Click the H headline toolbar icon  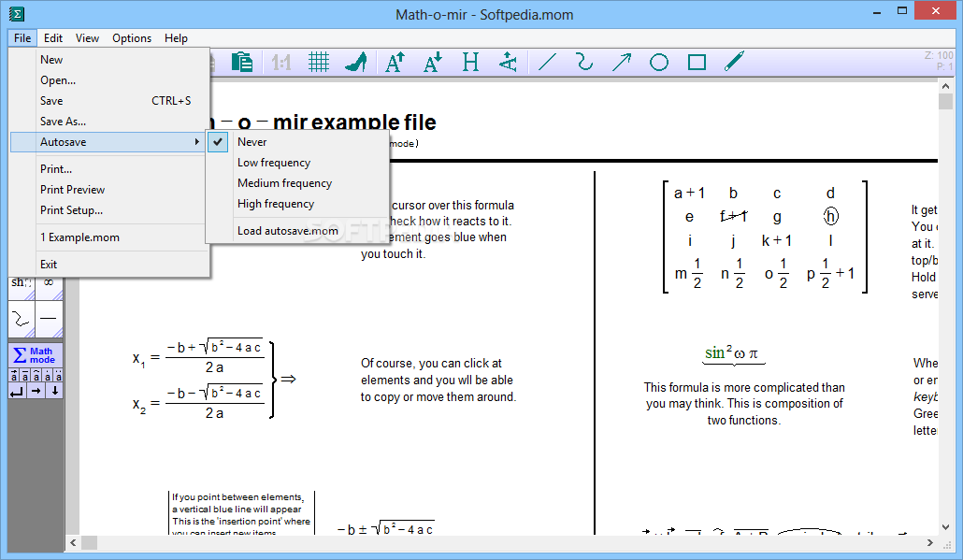pos(470,62)
